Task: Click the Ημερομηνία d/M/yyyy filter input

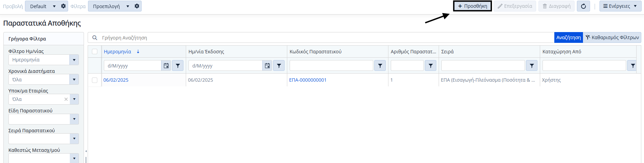Action: pyautogui.click(x=133, y=66)
